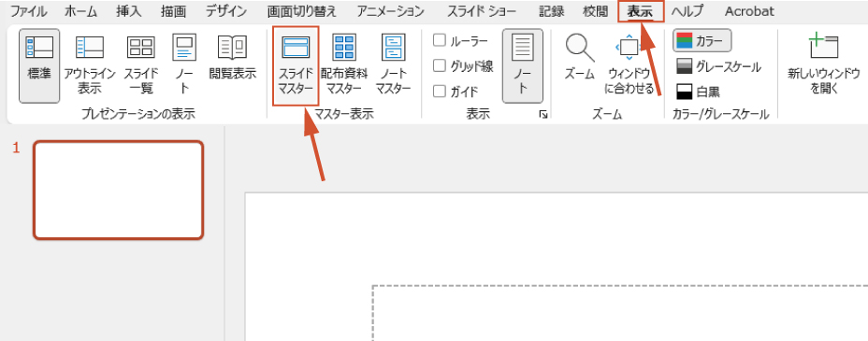Open the 表示 ribbon tab
This screenshot has width=868, height=341.
(x=641, y=11)
